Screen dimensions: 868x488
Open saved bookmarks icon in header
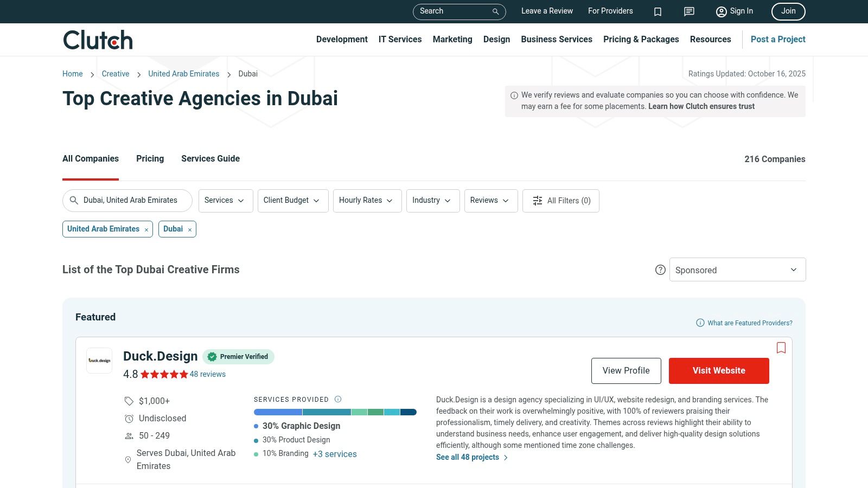click(x=658, y=11)
